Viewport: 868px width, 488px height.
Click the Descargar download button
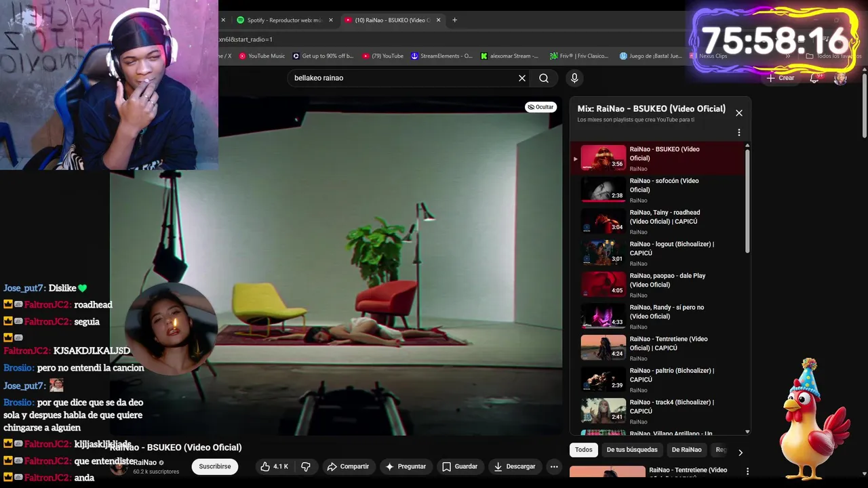pyautogui.click(x=515, y=466)
